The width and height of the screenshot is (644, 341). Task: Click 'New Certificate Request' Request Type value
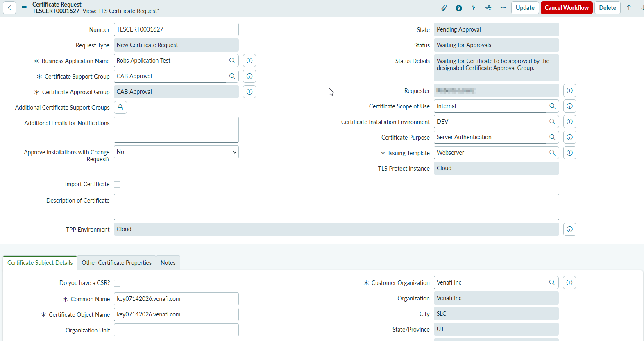pyautogui.click(x=176, y=45)
